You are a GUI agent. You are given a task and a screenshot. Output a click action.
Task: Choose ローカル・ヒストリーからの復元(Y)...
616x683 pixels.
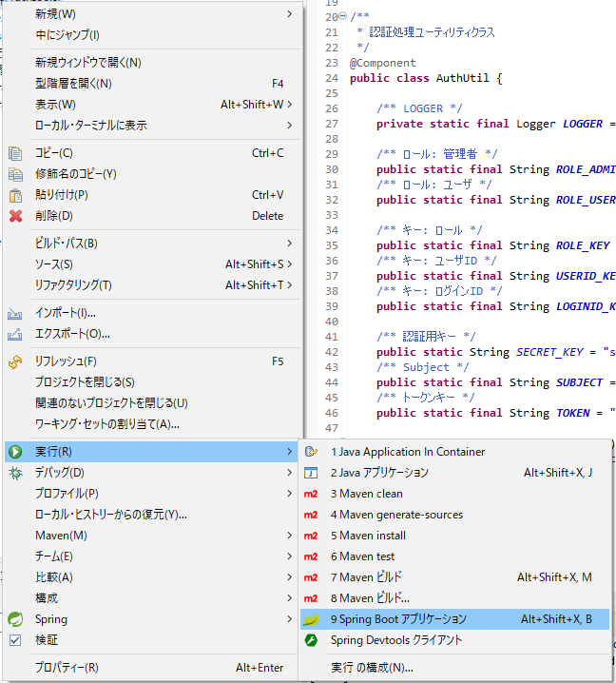pyautogui.click(x=152, y=515)
